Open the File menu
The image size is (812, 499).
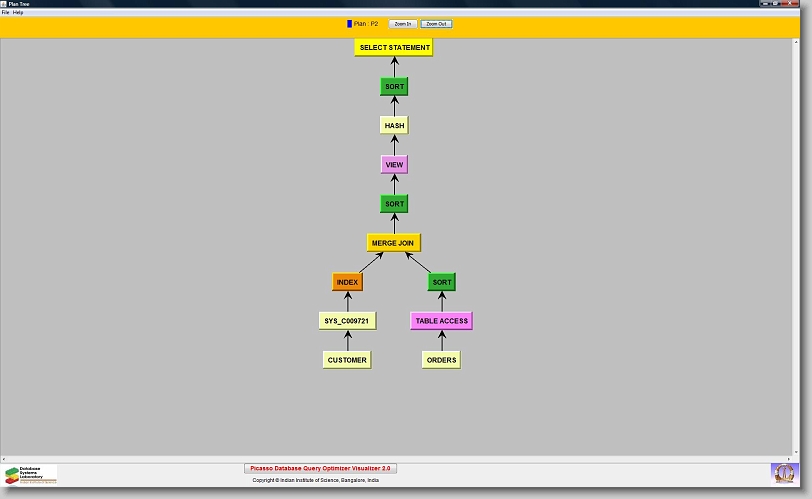(x=5, y=12)
